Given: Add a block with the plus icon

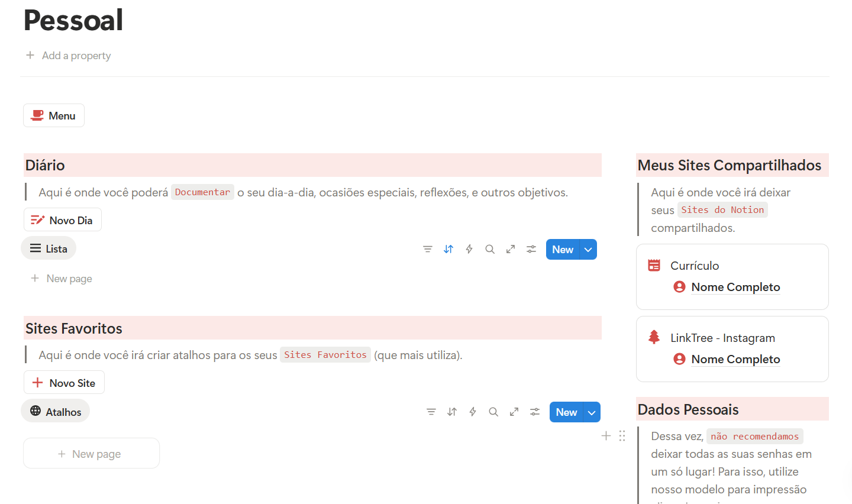Looking at the screenshot, I should (x=606, y=436).
